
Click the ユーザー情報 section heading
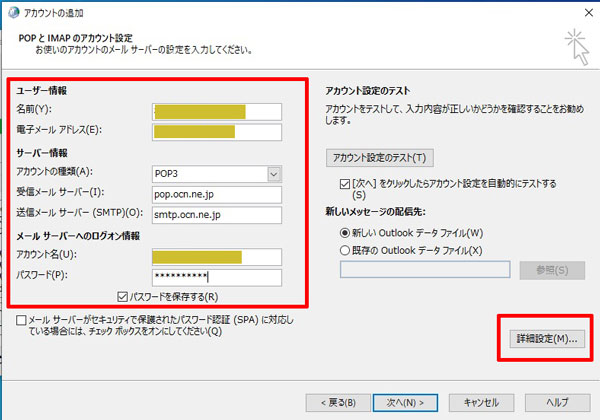point(41,91)
